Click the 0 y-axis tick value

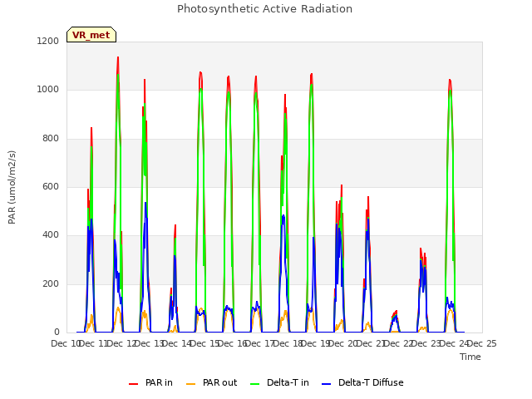point(57,332)
